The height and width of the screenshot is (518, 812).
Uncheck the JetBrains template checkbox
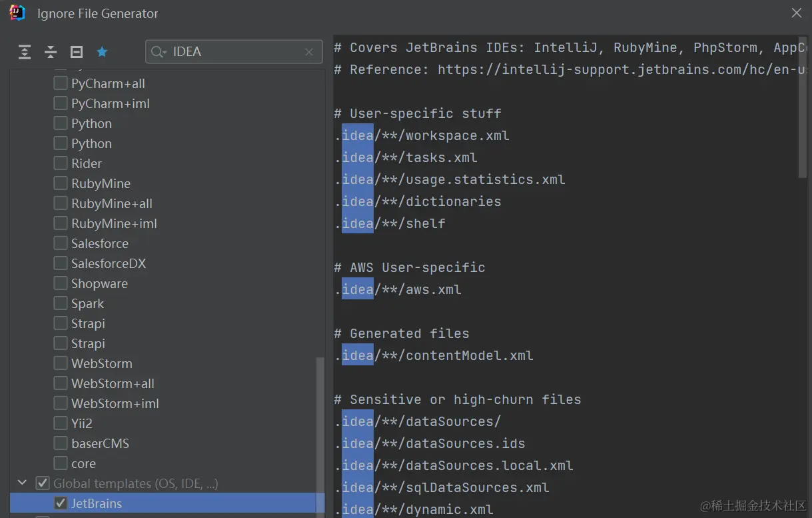61,503
